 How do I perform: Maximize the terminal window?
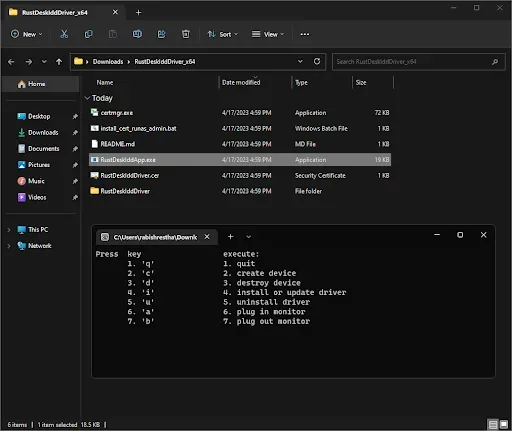coord(460,235)
